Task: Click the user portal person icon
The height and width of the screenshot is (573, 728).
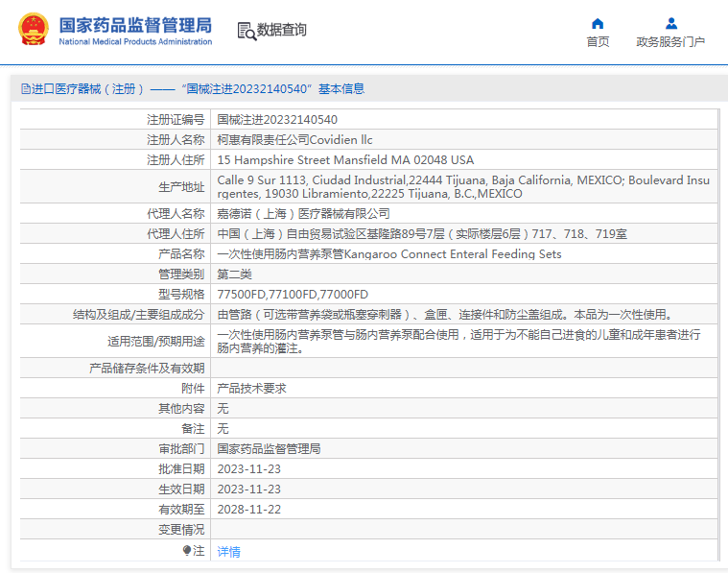Action: (670, 23)
